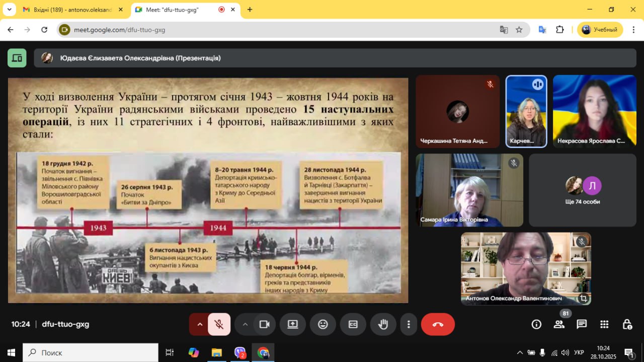Show the participants list icon
The height and width of the screenshot is (362, 644).
tap(559, 324)
